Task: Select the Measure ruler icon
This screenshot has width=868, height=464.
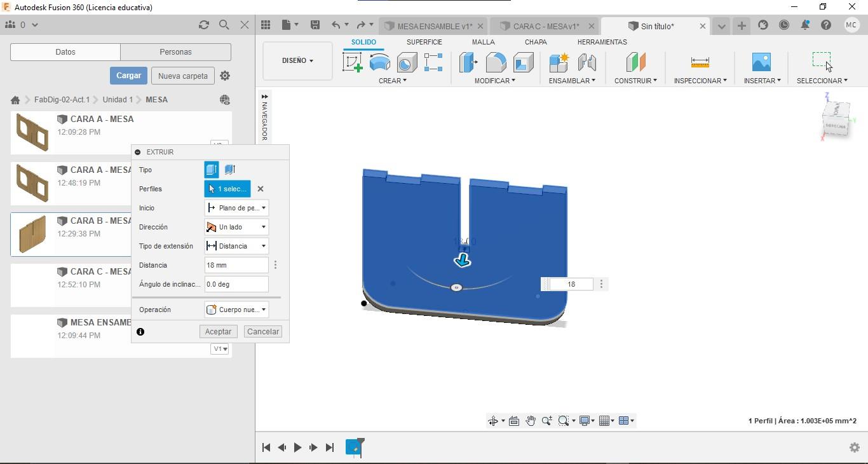Action: coord(700,62)
